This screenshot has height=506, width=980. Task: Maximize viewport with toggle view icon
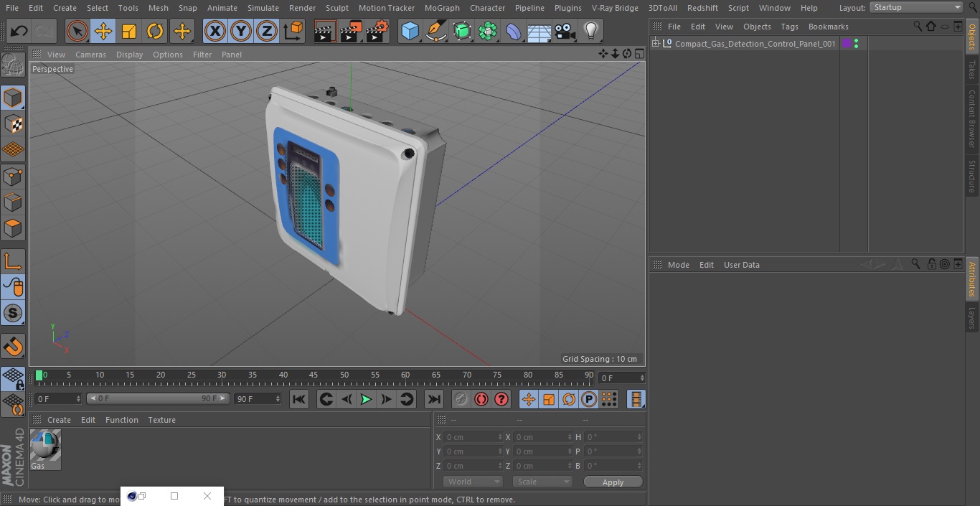click(639, 54)
